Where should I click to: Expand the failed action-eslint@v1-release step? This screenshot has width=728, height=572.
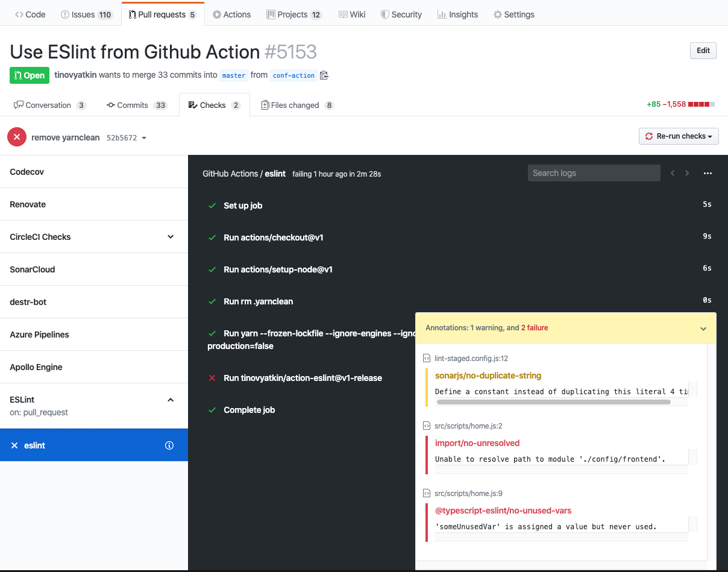[x=303, y=378]
